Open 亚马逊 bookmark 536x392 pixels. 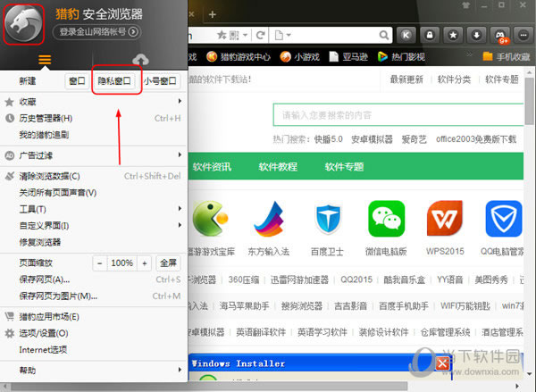348,56
